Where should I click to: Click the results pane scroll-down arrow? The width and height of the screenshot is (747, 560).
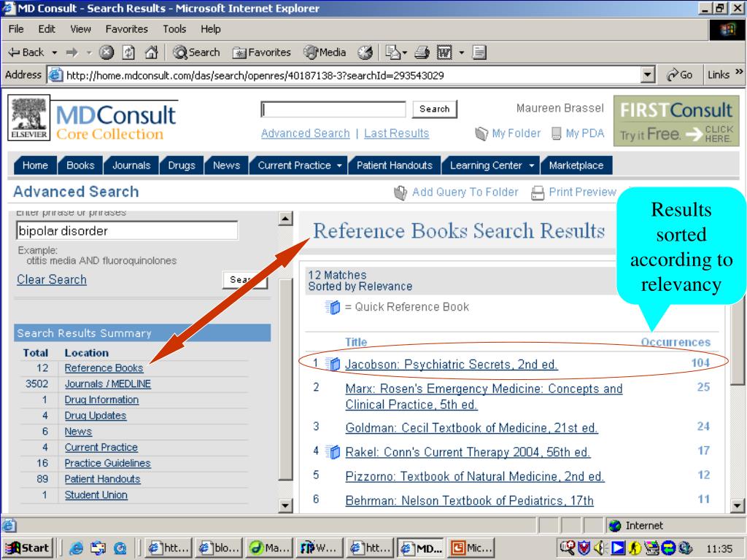pyautogui.click(x=737, y=506)
